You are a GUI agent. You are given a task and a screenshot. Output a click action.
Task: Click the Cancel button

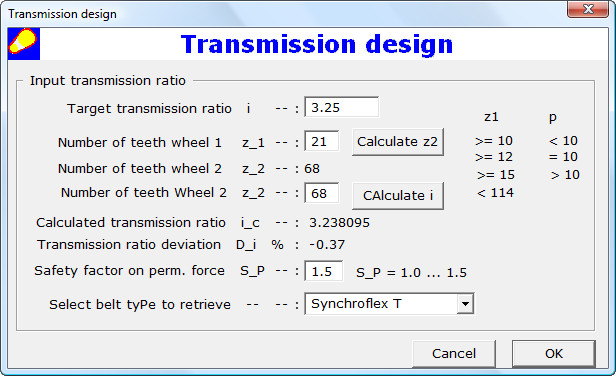click(454, 353)
